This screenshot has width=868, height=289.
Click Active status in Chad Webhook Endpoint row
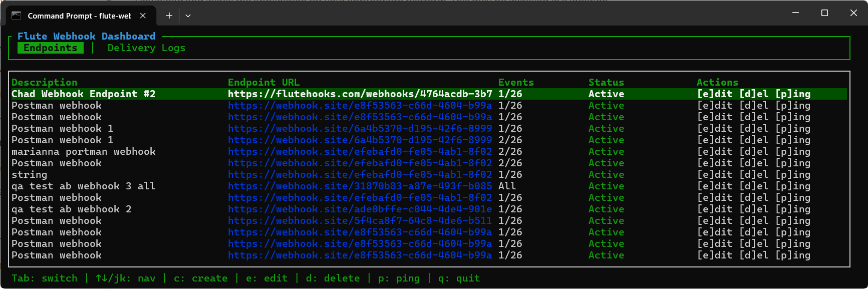click(606, 94)
